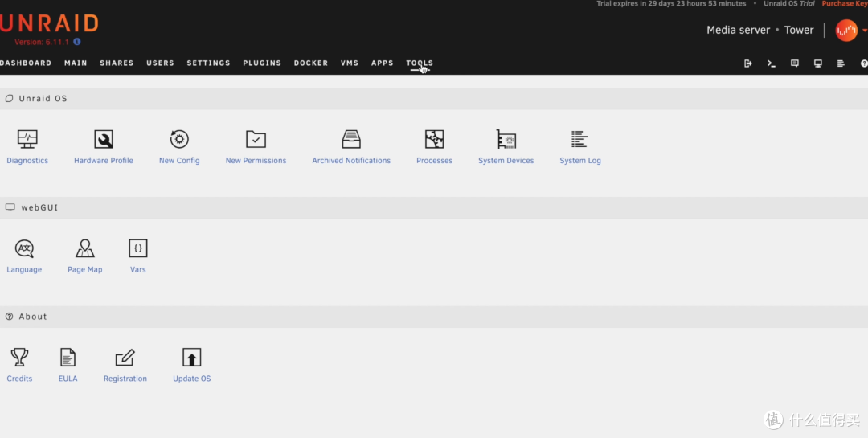Go to the Settings tab

208,63
